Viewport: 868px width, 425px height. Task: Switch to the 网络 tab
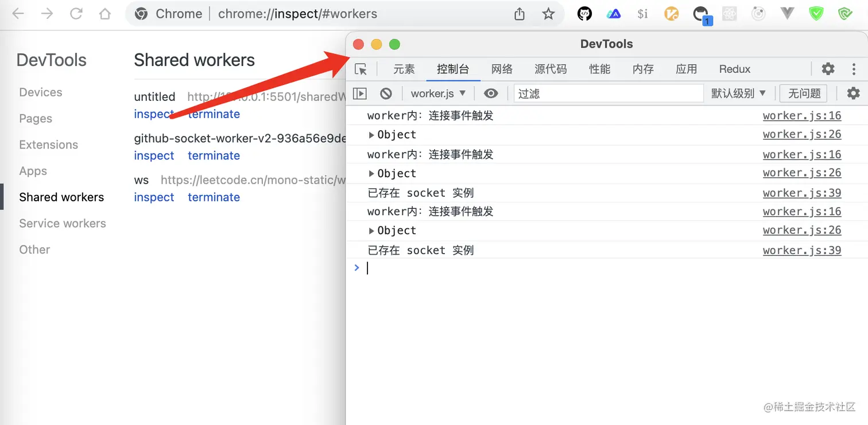pos(502,69)
